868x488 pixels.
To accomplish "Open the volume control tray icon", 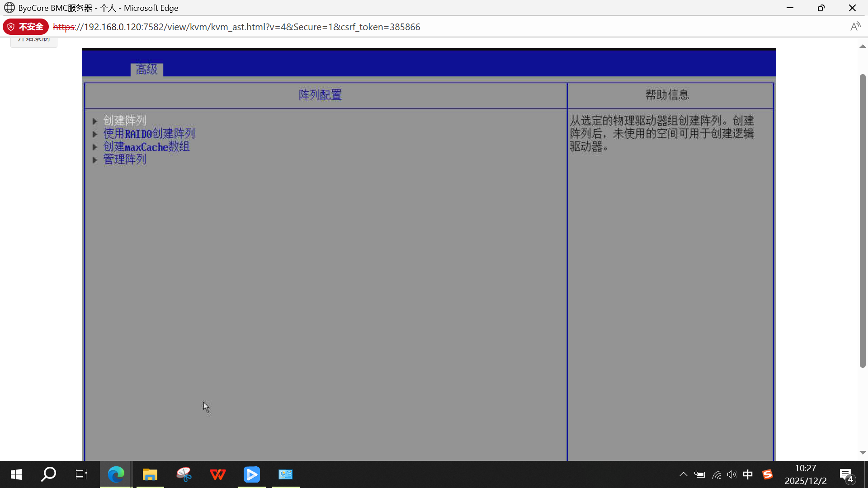I will 731,474.
